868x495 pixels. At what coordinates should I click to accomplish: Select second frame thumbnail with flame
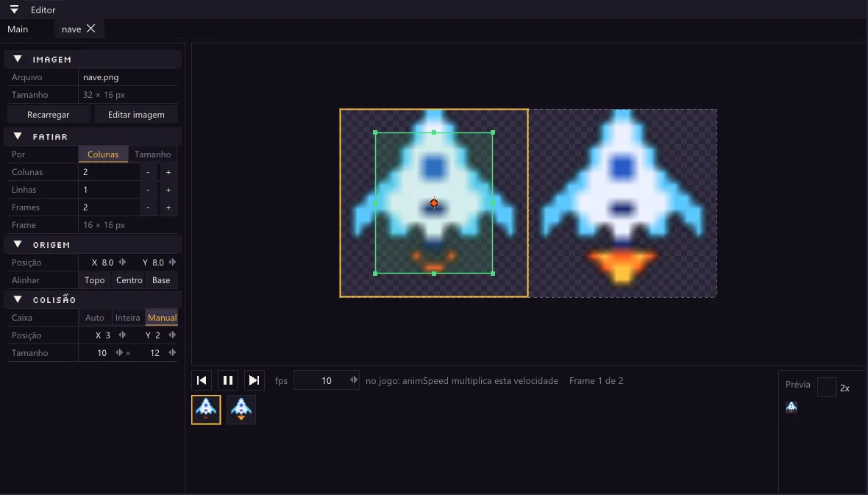click(x=241, y=410)
